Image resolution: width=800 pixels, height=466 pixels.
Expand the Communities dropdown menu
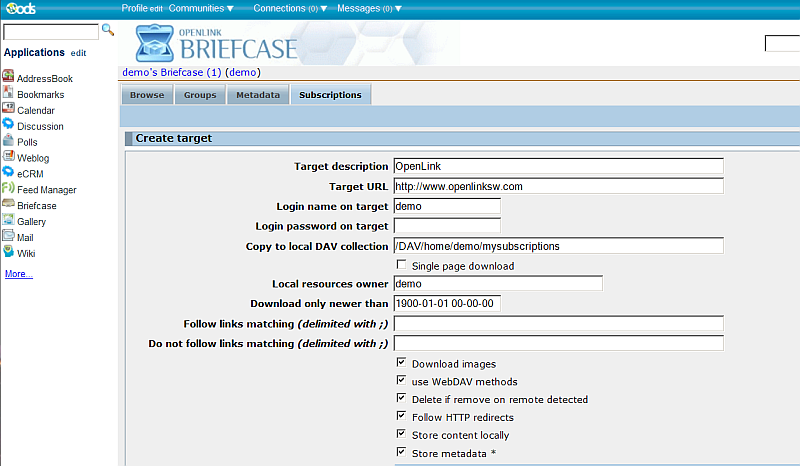click(x=201, y=8)
